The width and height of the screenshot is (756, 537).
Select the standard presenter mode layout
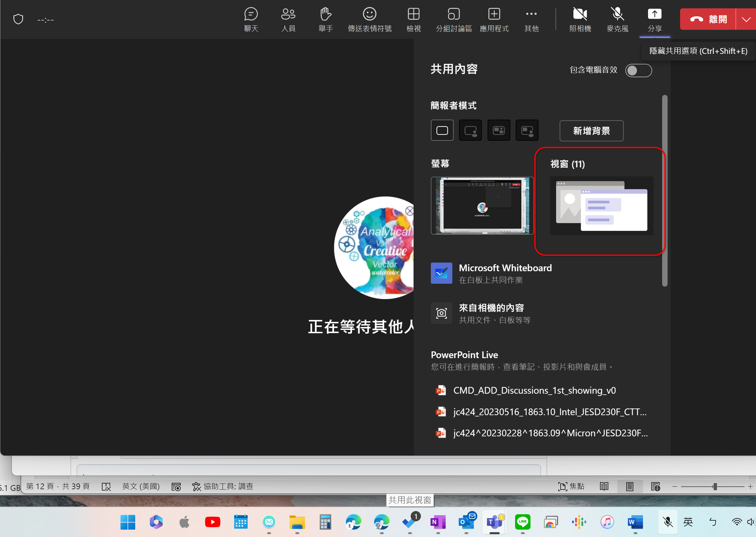pyautogui.click(x=442, y=130)
